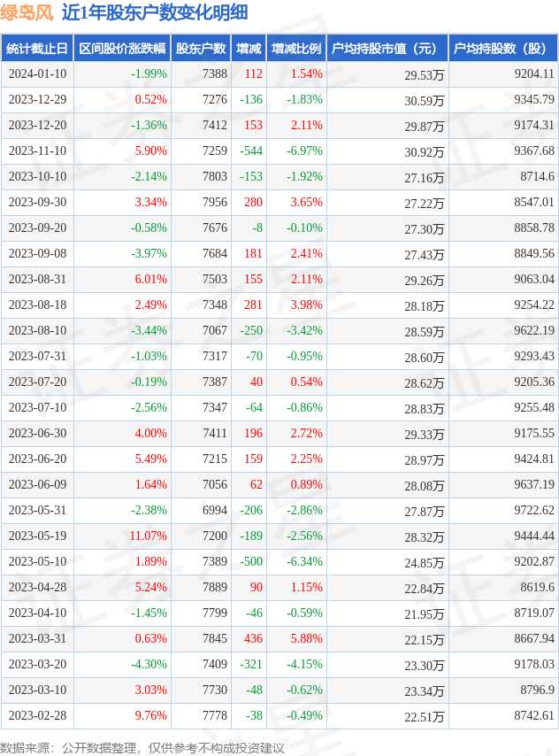This screenshot has width=559, height=756.
Task: Click the 绿岛风 stock name in title
Action: tap(27, 12)
